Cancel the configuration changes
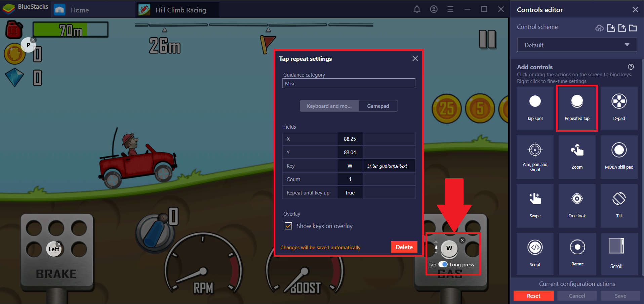This screenshot has height=304, width=644. 577,296
